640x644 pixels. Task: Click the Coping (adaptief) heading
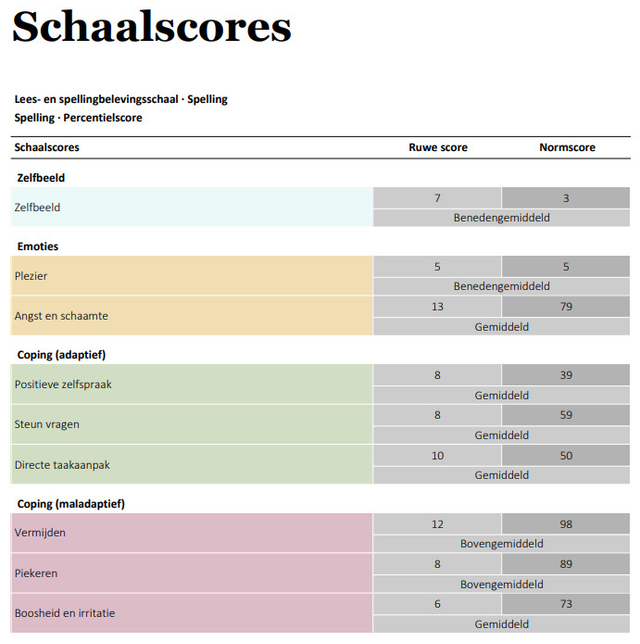(61, 355)
